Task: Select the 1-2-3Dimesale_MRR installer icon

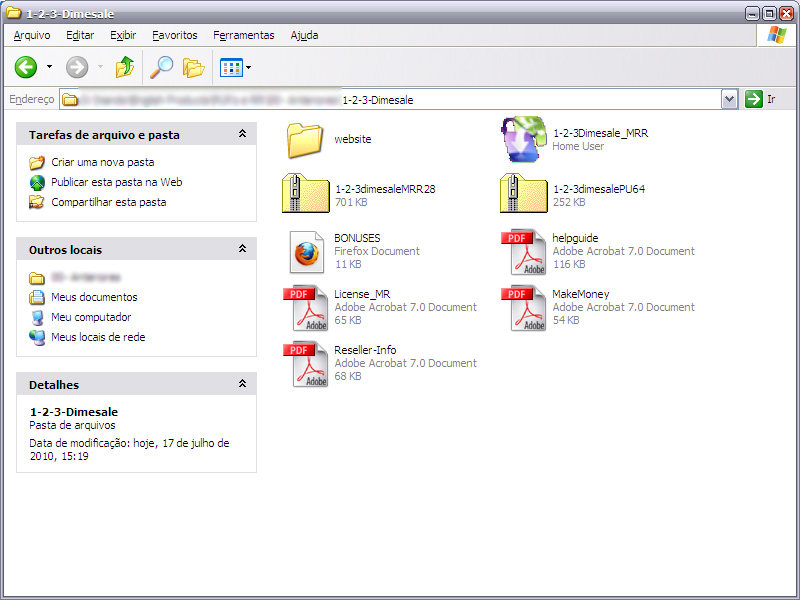Action: point(523,139)
